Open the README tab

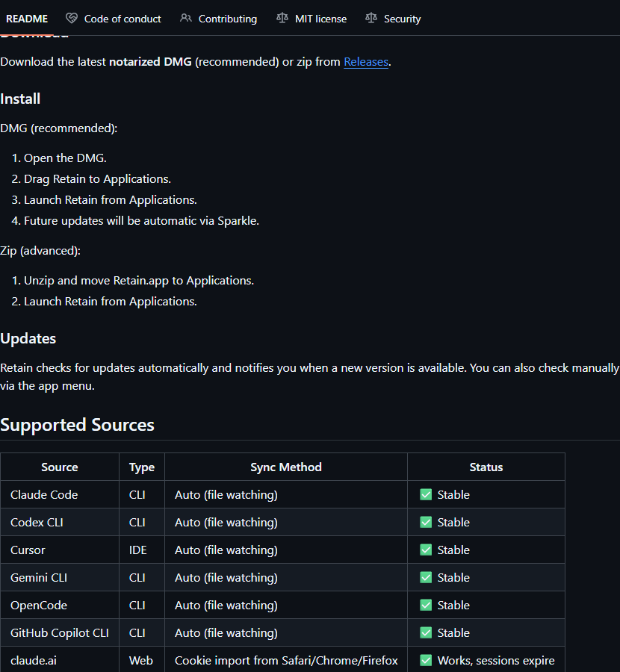point(27,19)
